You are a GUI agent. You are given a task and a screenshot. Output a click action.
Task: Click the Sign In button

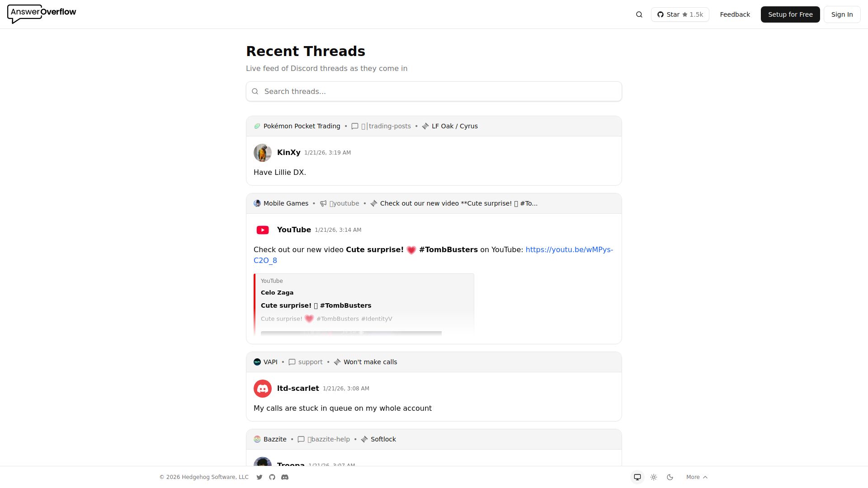point(842,14)
